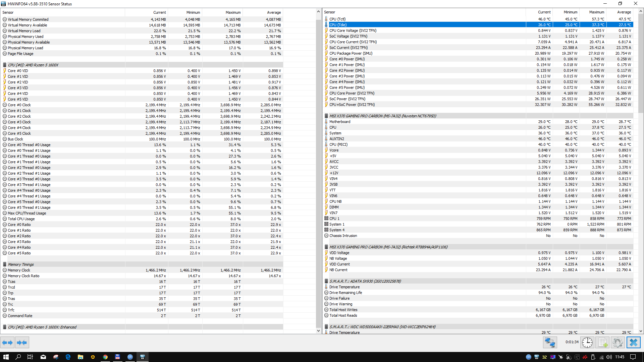Select the CPU Package Power (SMU) row
Image resolution: width=644 pixels, height=362 pixels.
click(x=478, y=53)
